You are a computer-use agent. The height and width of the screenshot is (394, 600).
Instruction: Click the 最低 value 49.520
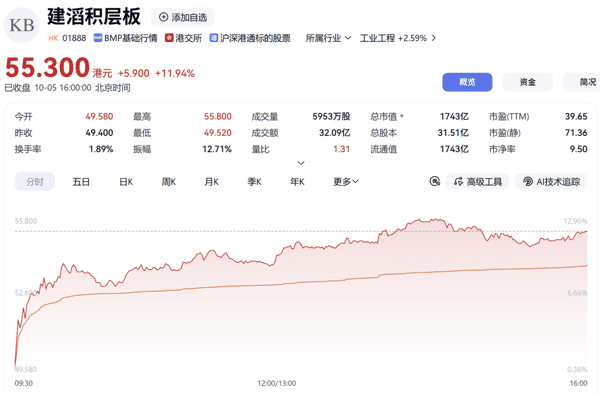218,133
